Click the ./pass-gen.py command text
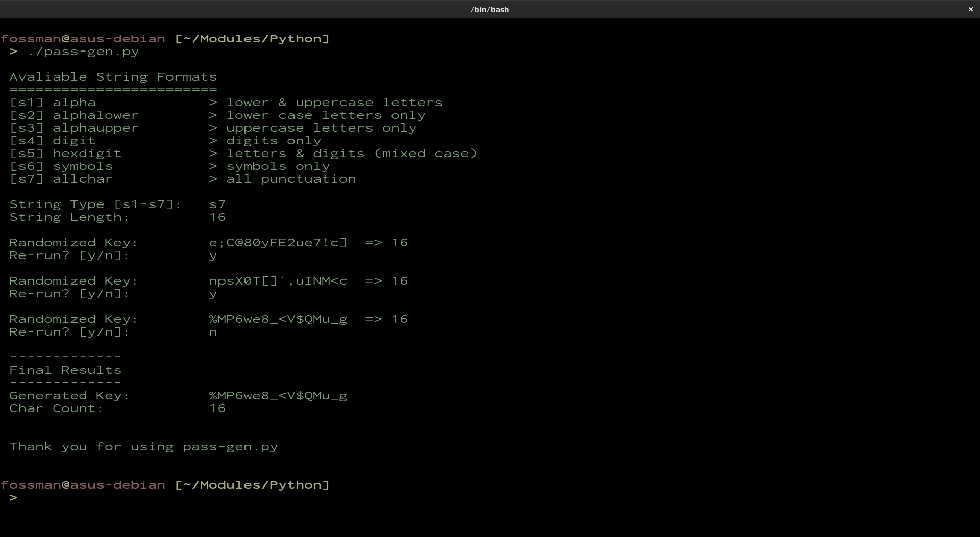This screenshot has width=980, height=537. [x=83, y=52]
